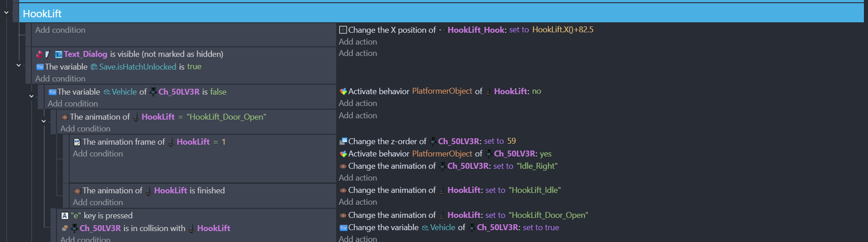
Task: Select the HookLift group title bar
Action: tap(410, 14)
